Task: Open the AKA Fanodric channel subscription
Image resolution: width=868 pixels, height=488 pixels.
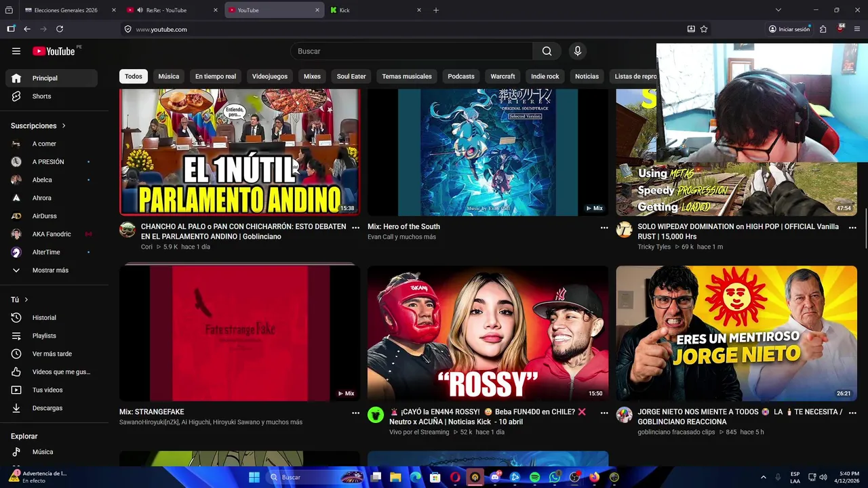Action: pyautogui.click(x=52, y=234)
